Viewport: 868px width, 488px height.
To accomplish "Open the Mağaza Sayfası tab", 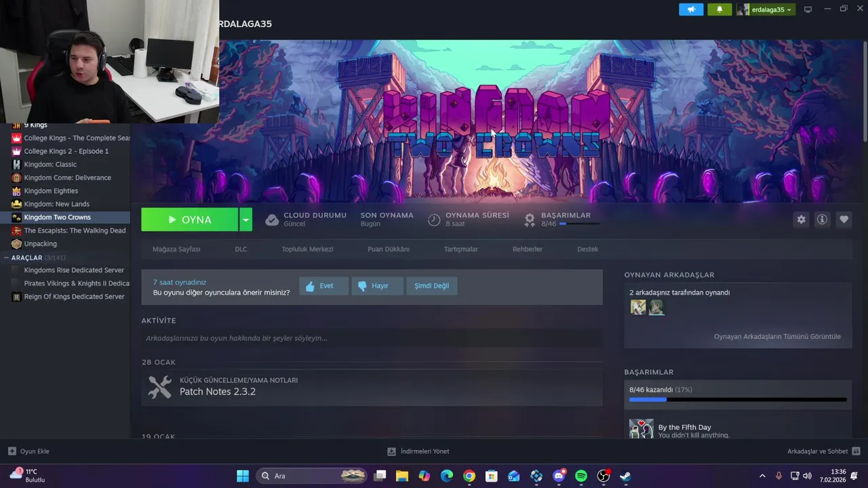I will click(x=176, y=249).
